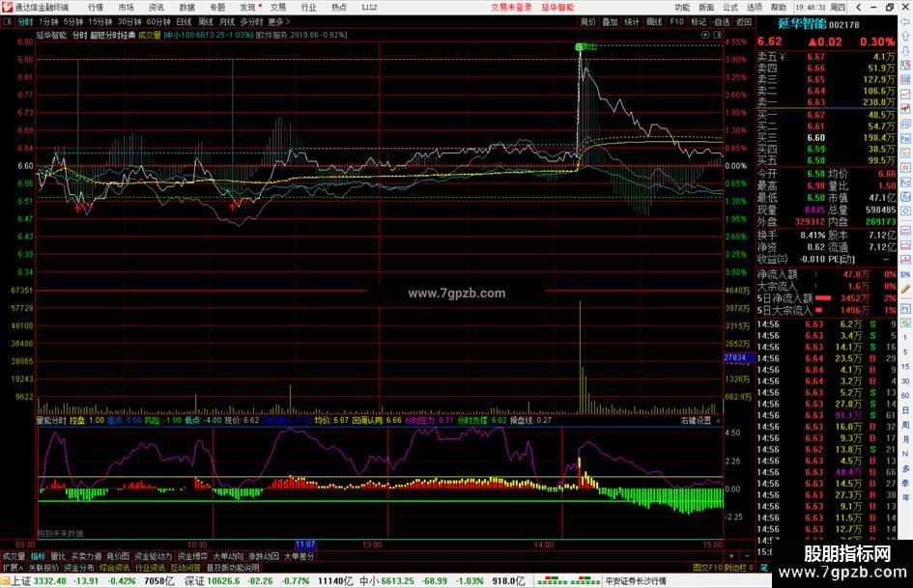The image size is (913, 588).
Task: Click the left arrow icon in right sidebar
Action: click(x=905, y=21)
